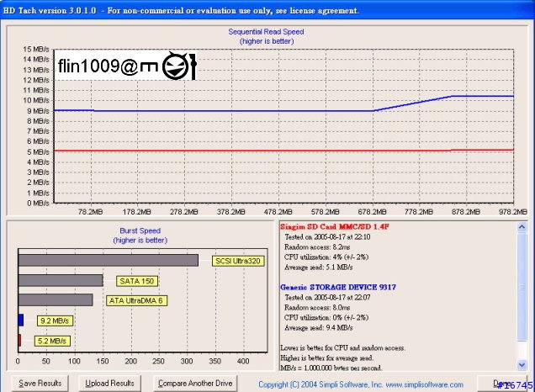Click the Sequential Read Speed chart title
This screenshot has height=392, width=535.
click(266, 32)
